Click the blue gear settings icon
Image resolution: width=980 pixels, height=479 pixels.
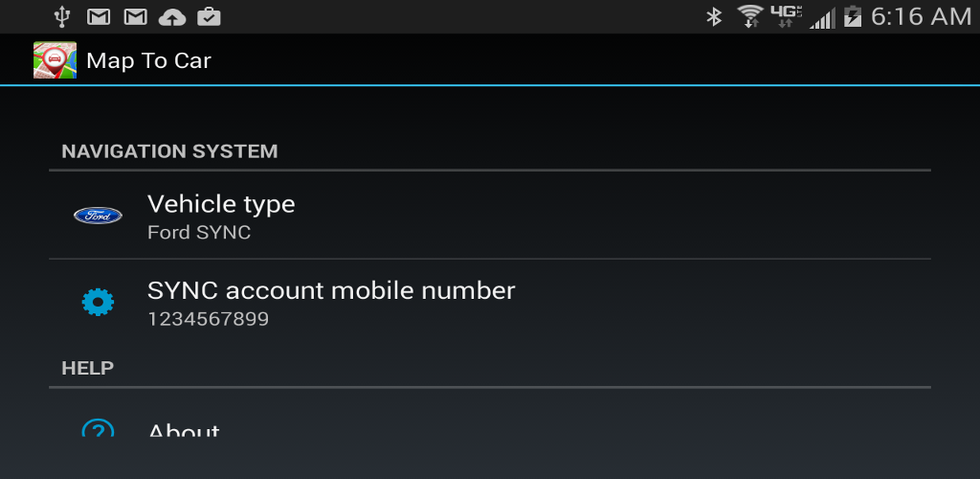pyautogui.click(x=99, y=302)
